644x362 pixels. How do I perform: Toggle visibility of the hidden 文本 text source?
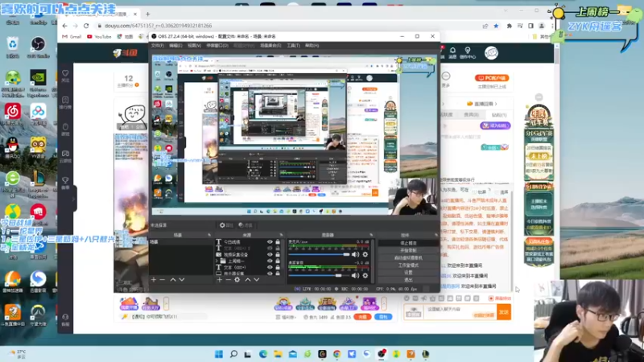(270, 249)
